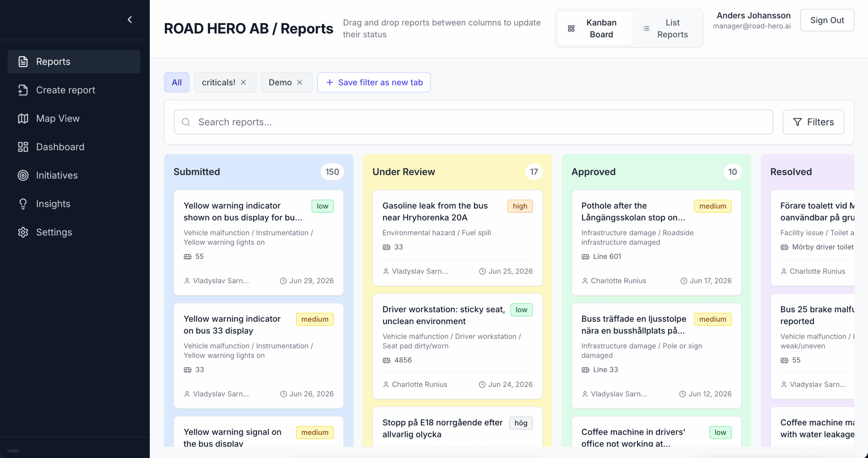Remove the Demo tab
Viewport: 868px width, 458px height.
pyautogui.click(x=300, y=82)
